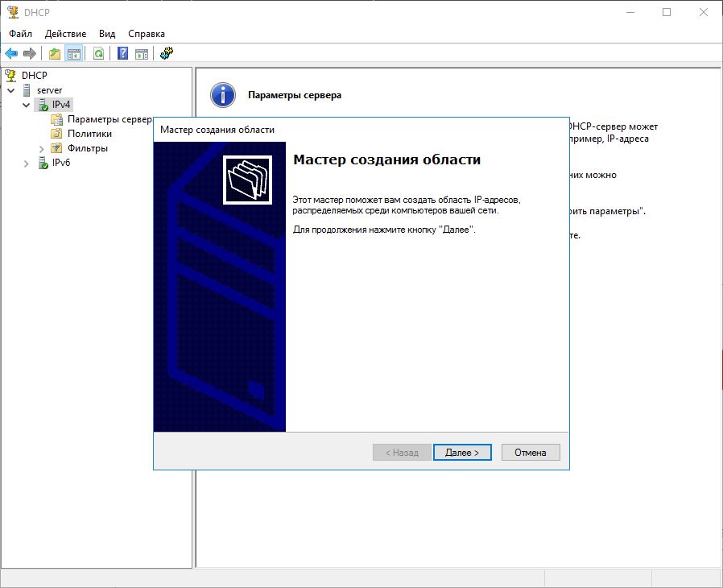Click the back arrow toolbar icon
The width and height of the screenshot is (723, 588).
(11, 54)
